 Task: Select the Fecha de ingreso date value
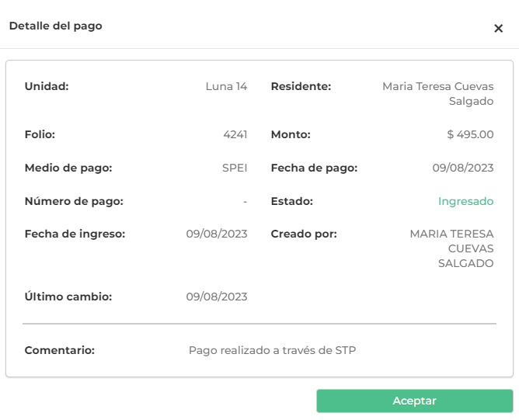(x=217, y=234)
